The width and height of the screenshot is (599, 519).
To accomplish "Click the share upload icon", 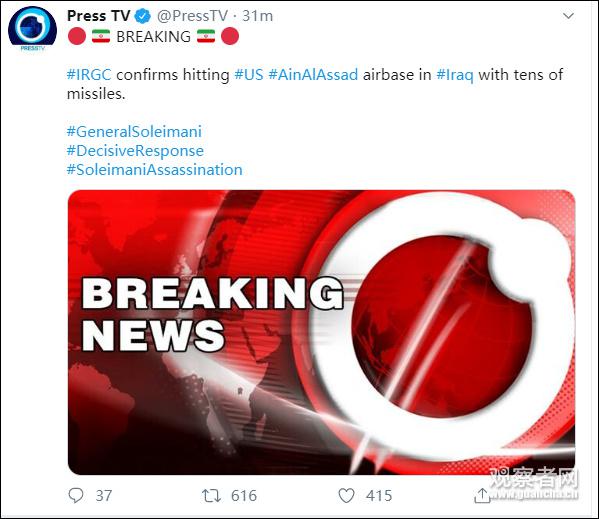I will tap(482, 496).
